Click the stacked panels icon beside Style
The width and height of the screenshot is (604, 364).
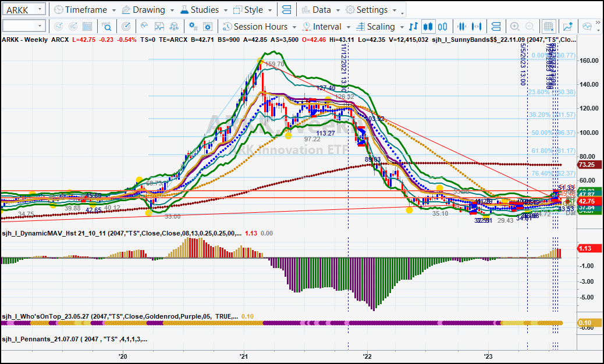click(286, 10)
